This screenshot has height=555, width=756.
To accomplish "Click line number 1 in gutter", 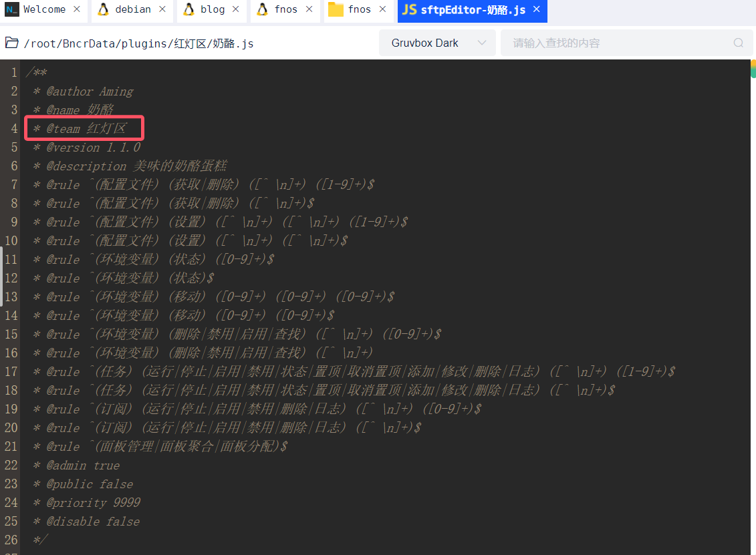I will [14, 73].
